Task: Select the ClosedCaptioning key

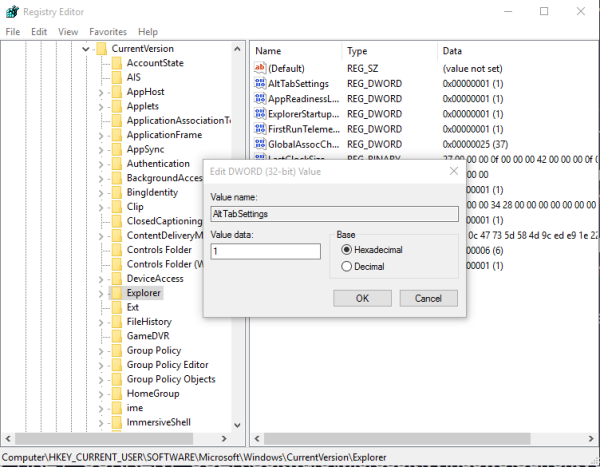Action: coord(164,221)
